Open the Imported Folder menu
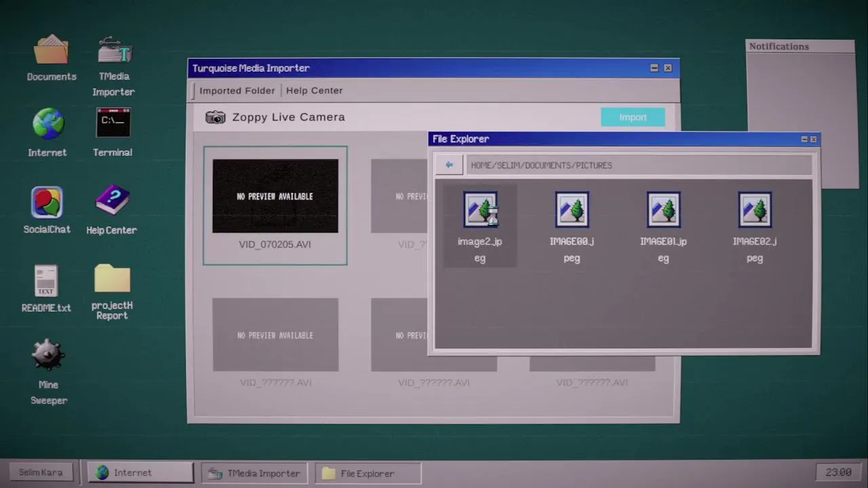 237,90
